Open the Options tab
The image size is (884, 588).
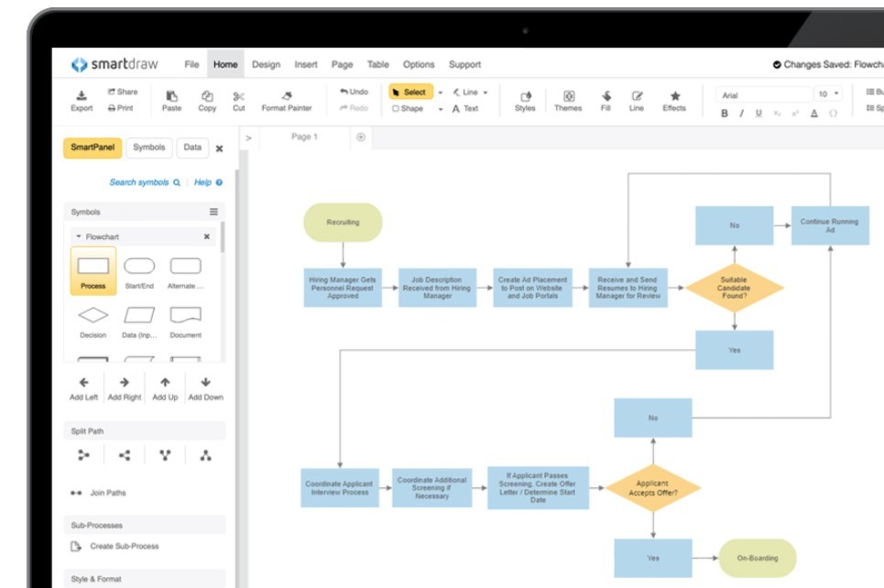coord(419,64)
